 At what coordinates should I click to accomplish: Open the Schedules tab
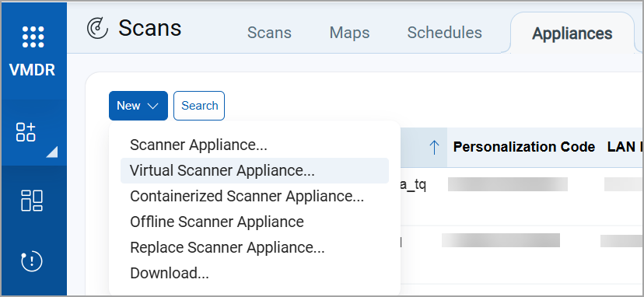click(444, 33)
